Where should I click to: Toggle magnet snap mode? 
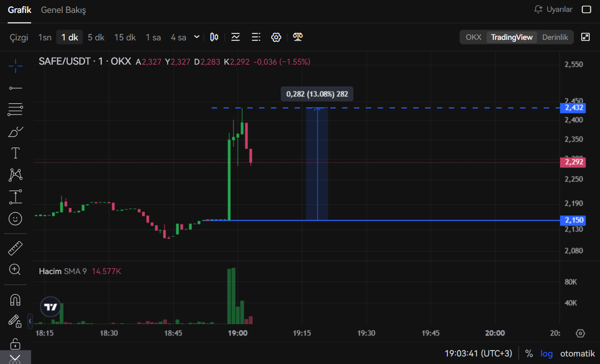tap(16, 299)
